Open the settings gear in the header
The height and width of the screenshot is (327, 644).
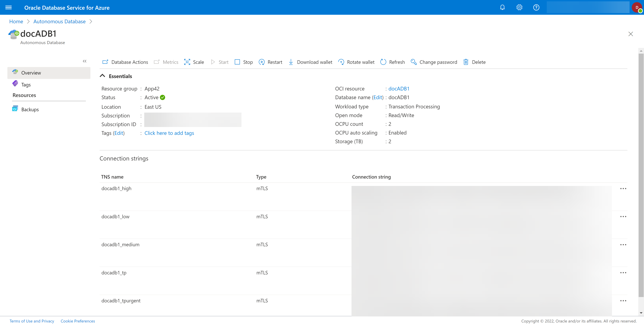519,8
